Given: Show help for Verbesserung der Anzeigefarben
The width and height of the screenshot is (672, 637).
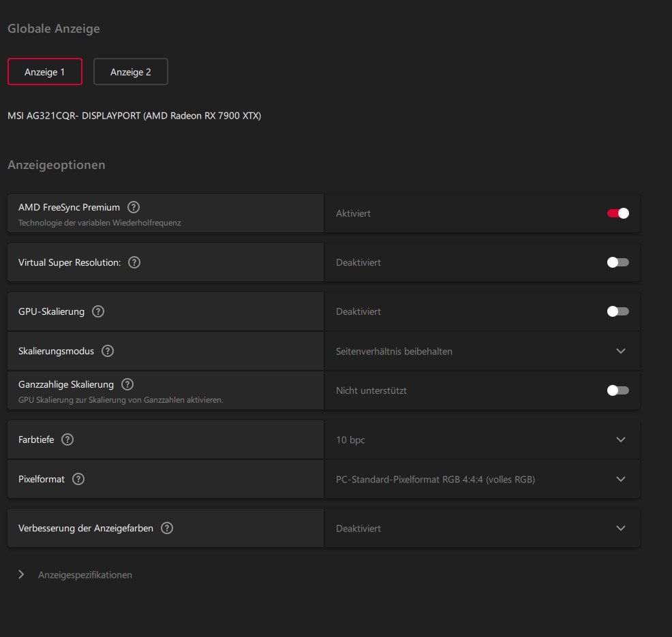Looking at the screenshot, I should coord(167,528).
